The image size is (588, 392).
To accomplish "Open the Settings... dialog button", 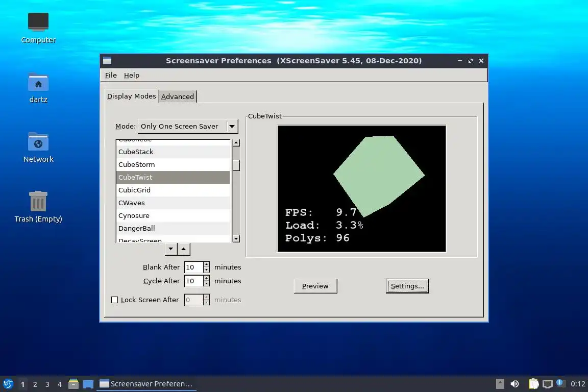I will click(x=407, y=286).
